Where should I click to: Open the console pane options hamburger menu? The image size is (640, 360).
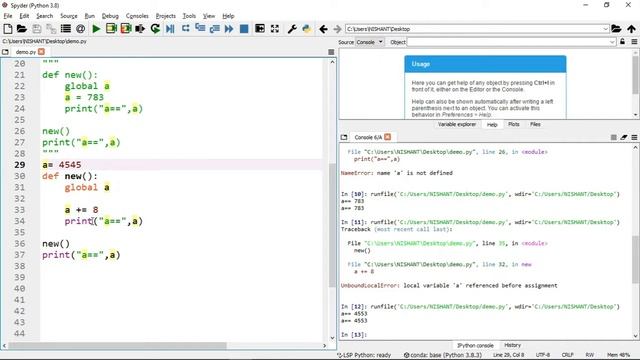click(x=634, y=138)
